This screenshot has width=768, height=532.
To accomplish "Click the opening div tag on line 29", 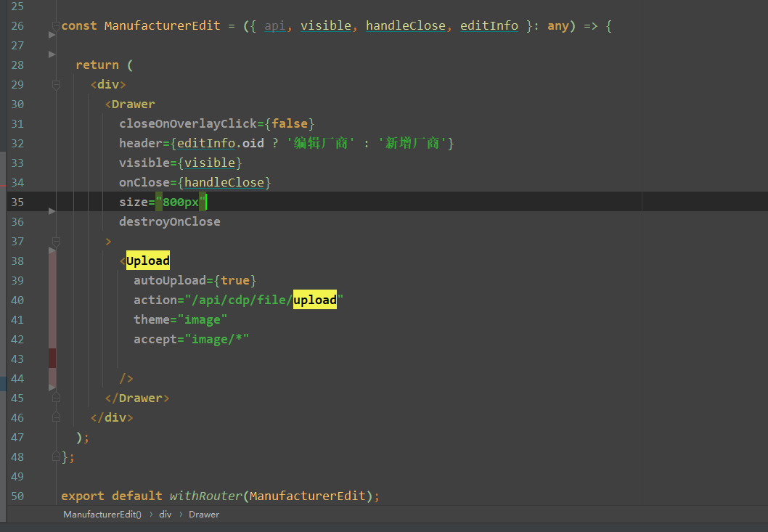I will tap(108, 84).
